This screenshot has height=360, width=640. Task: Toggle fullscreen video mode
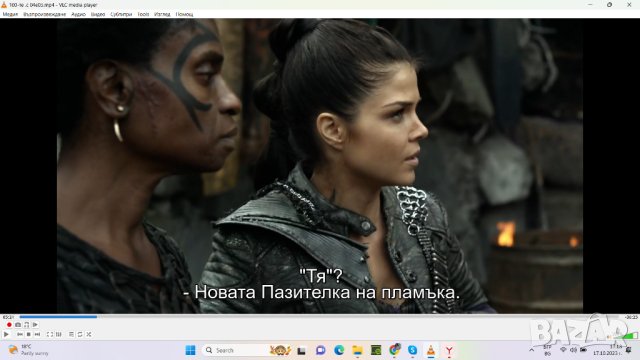click(x=50, y=334)
